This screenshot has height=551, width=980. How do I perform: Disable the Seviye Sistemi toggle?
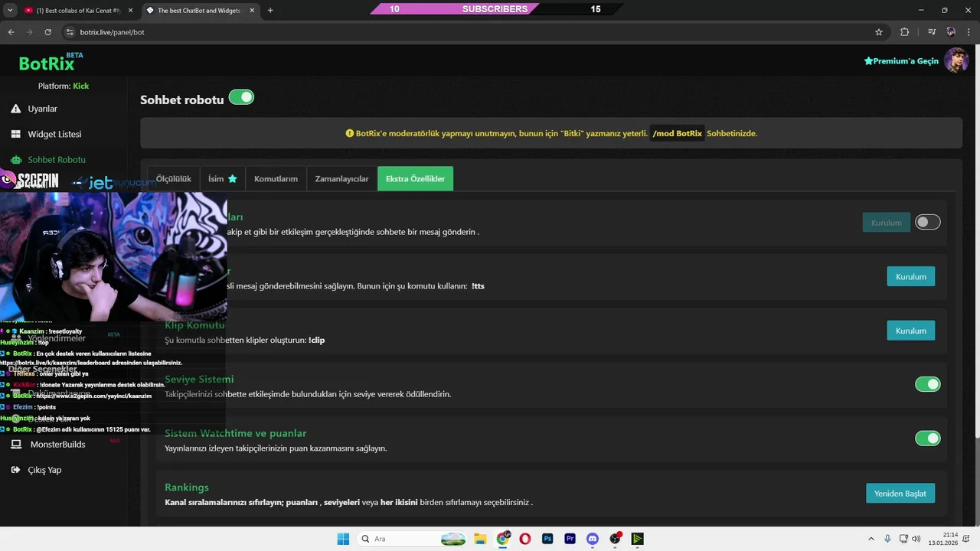[928, 384]
